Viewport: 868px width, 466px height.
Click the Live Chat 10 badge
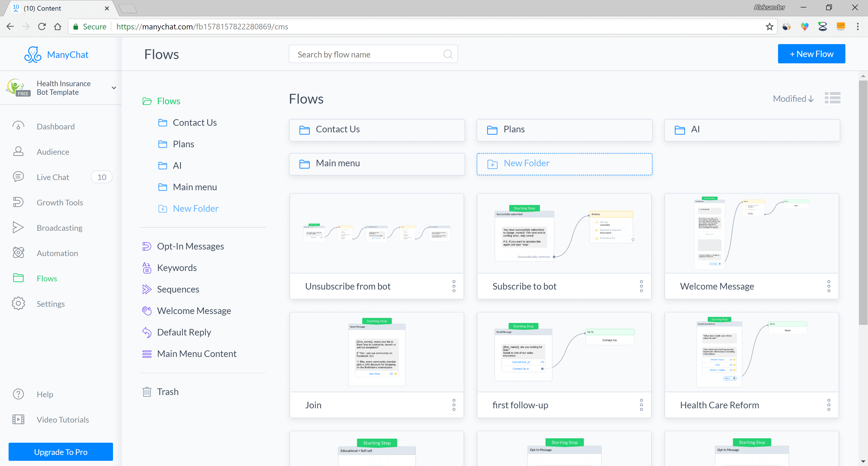coord(102,177)
